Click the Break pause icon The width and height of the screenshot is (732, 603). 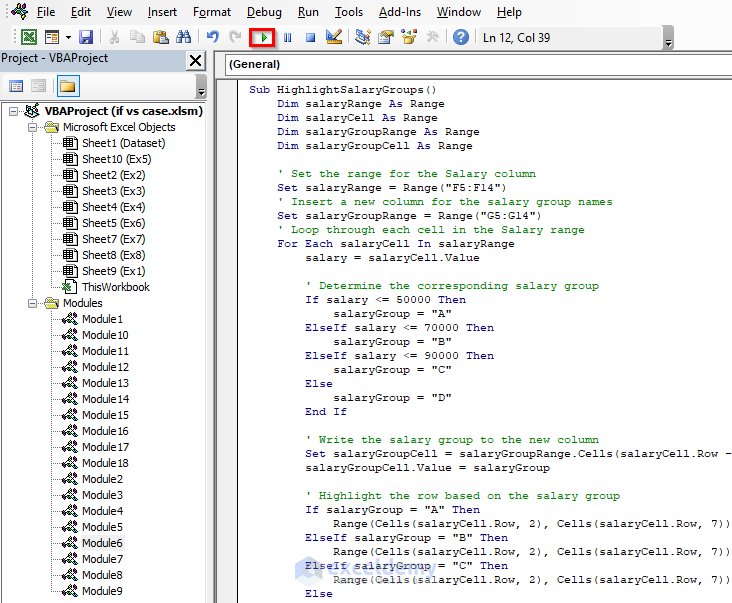[288, 37]
